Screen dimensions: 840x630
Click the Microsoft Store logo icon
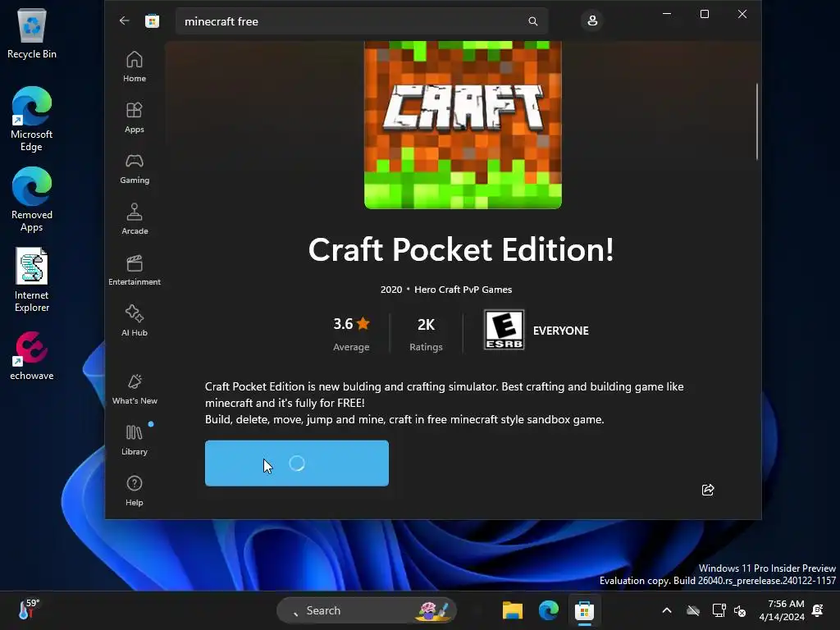(152, 21)
